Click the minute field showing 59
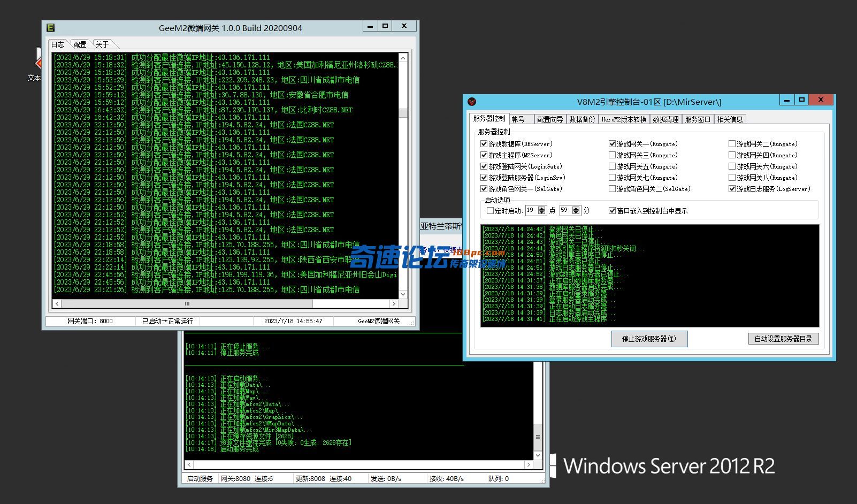Viewport: 857px width, 504px height. 565,210
